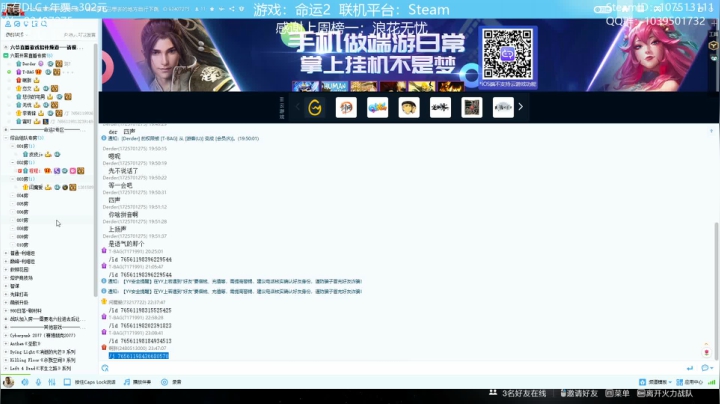The width and height of the screenshot is (720, 404).
Task: Click the highlighted selected /id message
Action: 139,356
